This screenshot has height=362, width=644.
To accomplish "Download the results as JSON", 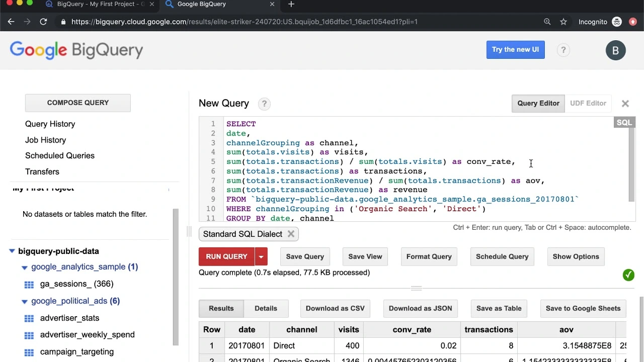I will pyautogui.click(x=421, y=308).
